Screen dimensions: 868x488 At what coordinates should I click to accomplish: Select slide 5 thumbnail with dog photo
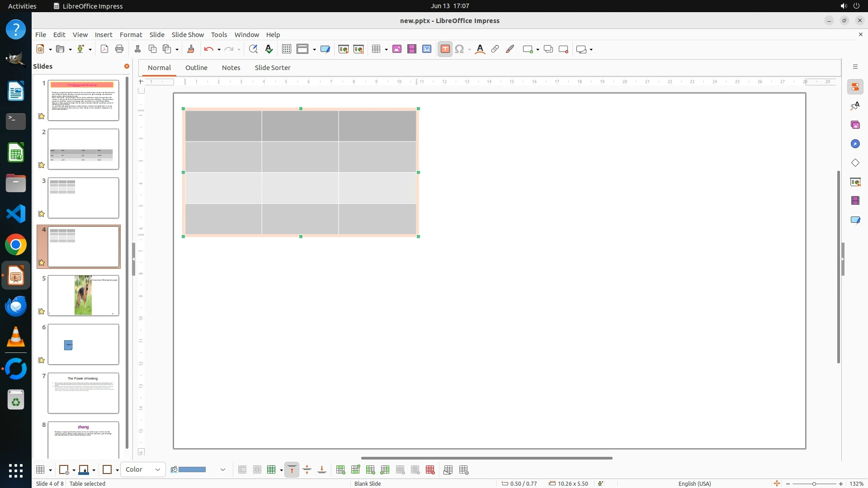(x=83, y=296)
